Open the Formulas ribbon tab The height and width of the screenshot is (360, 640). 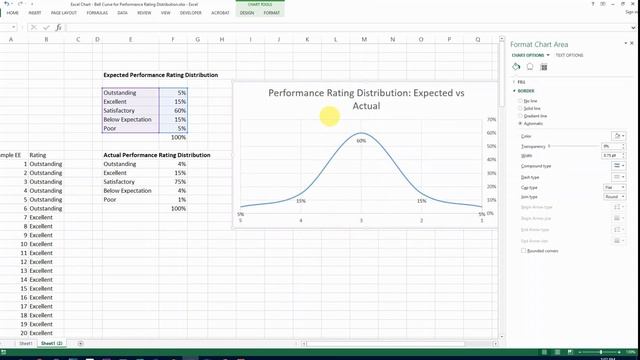click(x=97, y=13)
